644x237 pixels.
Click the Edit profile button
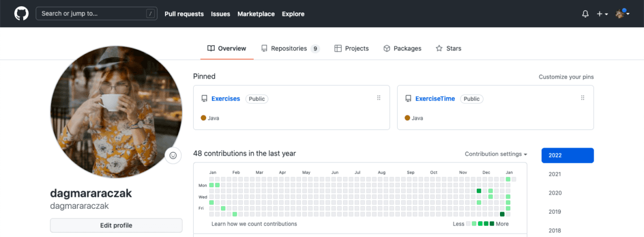(x=116, y=226)
